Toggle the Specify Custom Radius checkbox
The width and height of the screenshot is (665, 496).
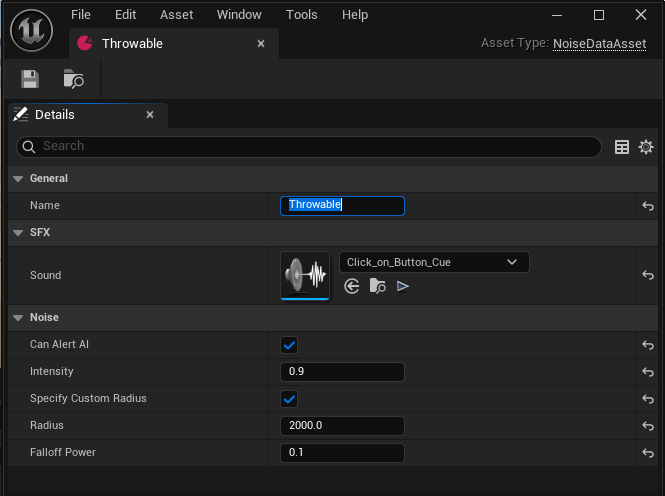[x=289, y=399]
